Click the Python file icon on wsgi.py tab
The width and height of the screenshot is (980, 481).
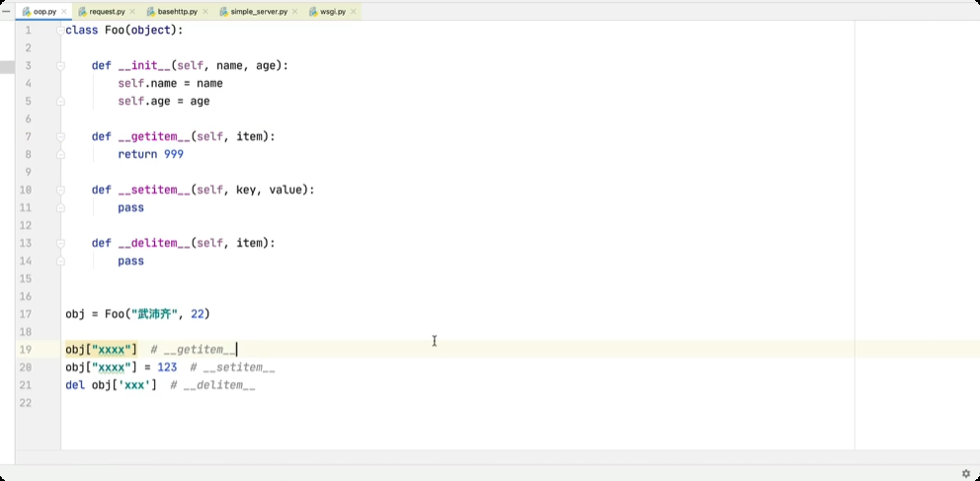pos(313,12)
